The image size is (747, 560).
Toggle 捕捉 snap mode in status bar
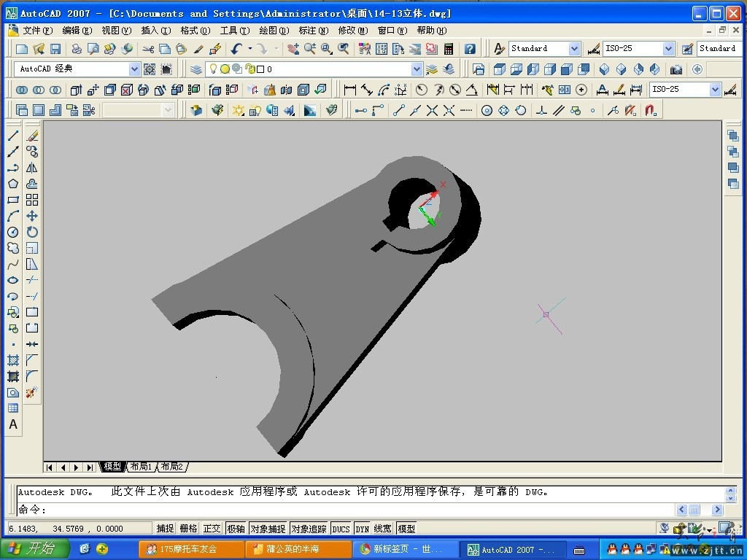(166, 528)
